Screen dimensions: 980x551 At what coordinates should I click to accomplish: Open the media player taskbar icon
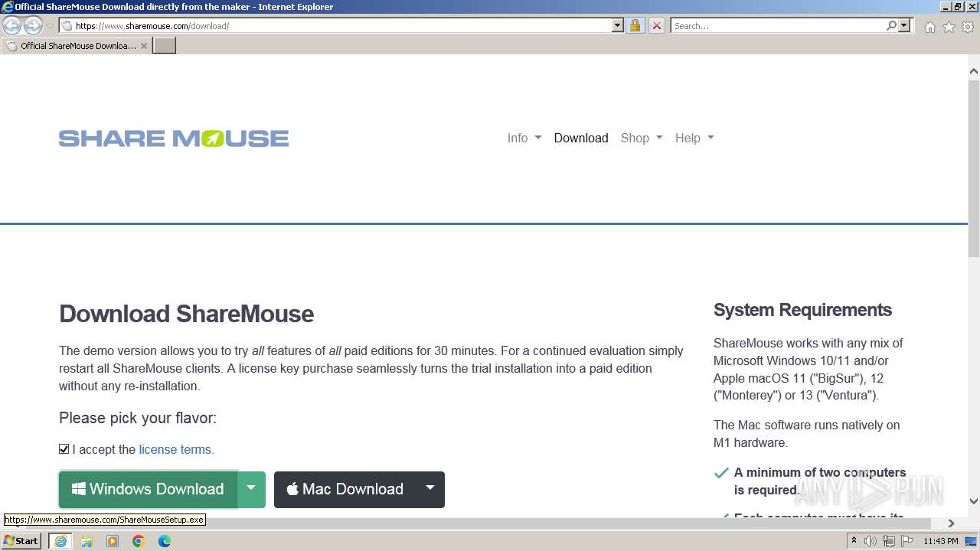coord(113,541)
